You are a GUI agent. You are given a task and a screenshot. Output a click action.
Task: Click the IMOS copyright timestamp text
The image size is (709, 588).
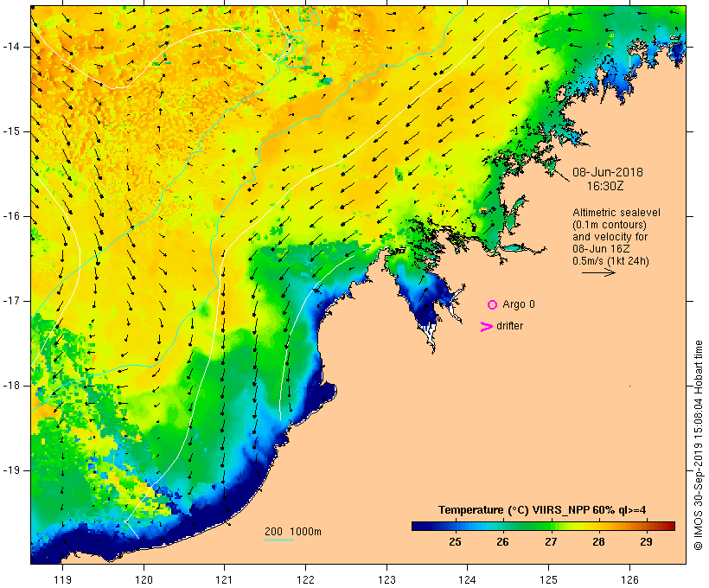coord(698,445)
